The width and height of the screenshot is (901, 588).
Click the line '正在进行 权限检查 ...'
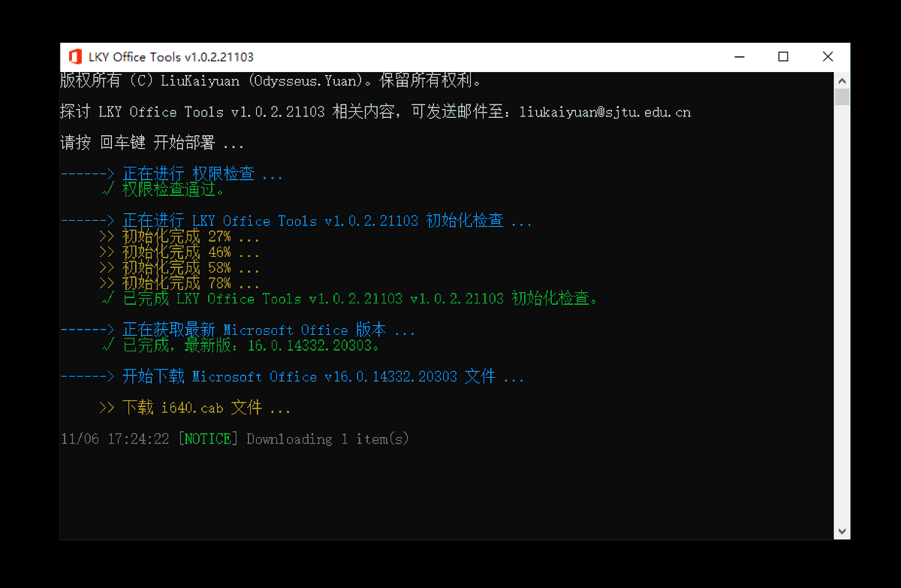pyautogui.click(x=172, y=174)
